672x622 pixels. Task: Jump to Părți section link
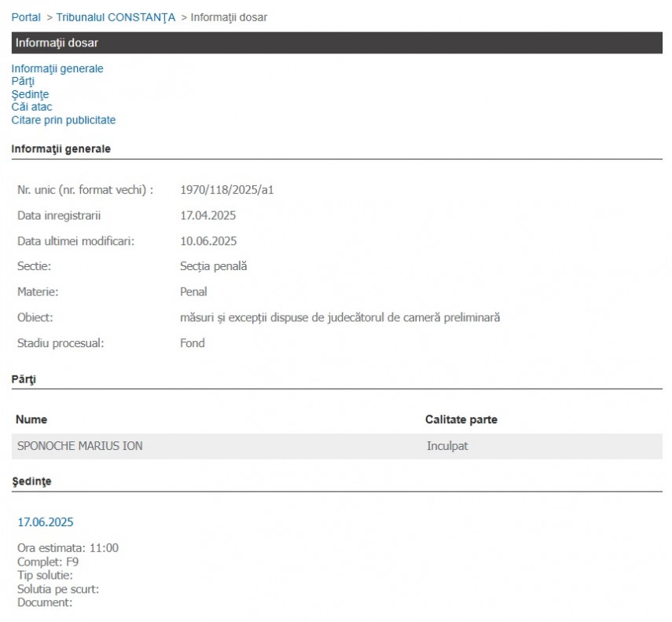point(23,82)
